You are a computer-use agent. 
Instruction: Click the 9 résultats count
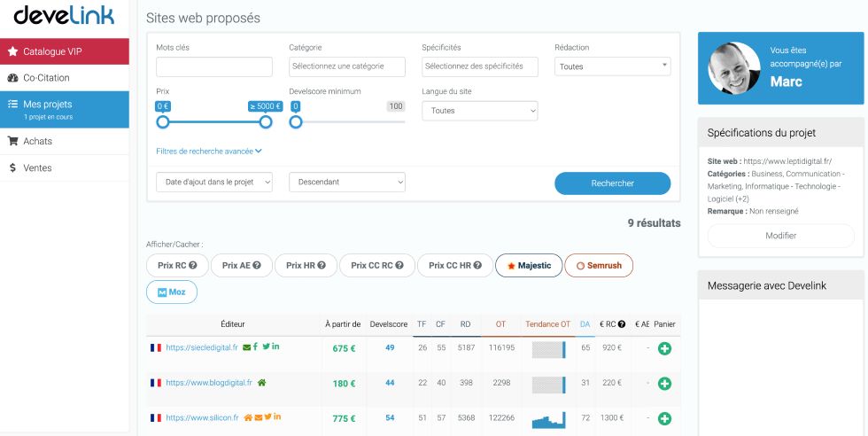coord(654,223)
